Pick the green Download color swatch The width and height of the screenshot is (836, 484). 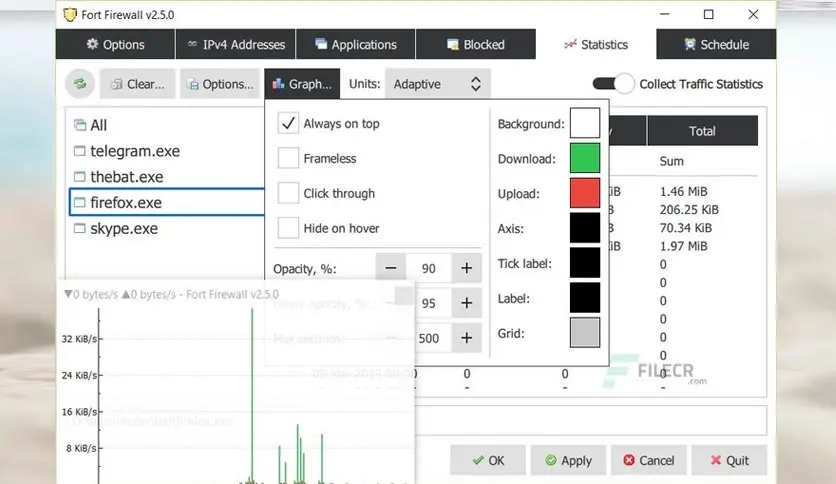(585, 158)
